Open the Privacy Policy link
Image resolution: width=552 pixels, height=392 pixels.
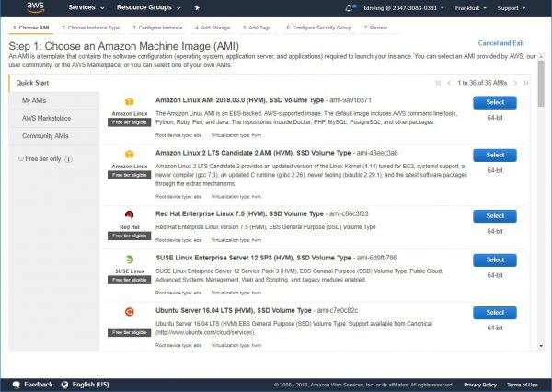click(x=480, y=385)
